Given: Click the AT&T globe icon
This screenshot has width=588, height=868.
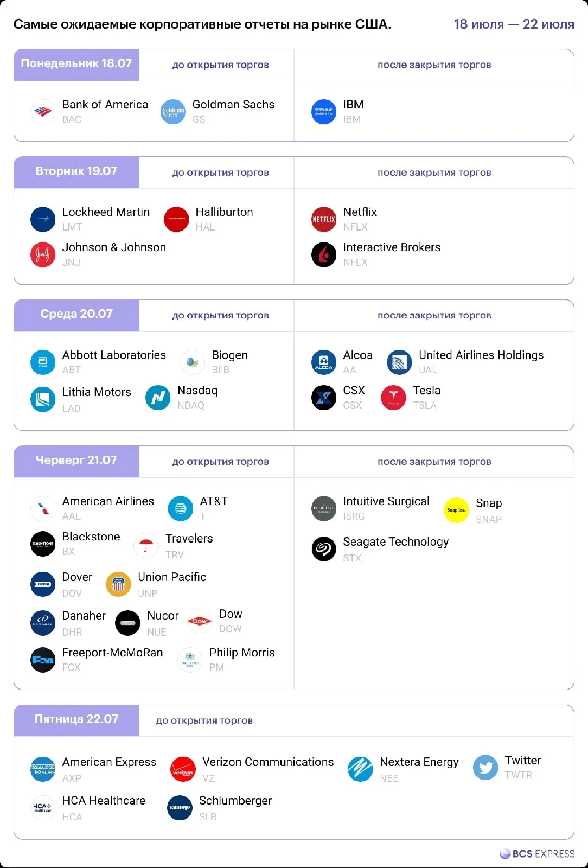Looking at the screenshot, I should click(x=181, y=508).
